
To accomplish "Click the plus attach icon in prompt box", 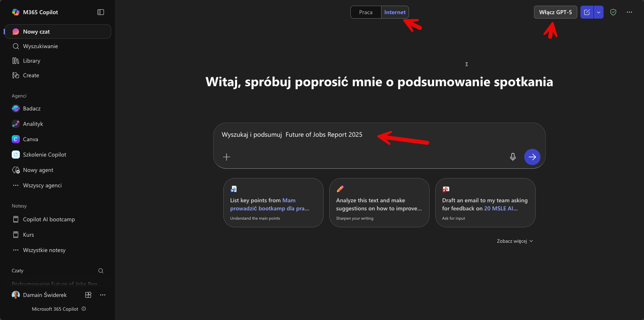I will coord(227,157).
